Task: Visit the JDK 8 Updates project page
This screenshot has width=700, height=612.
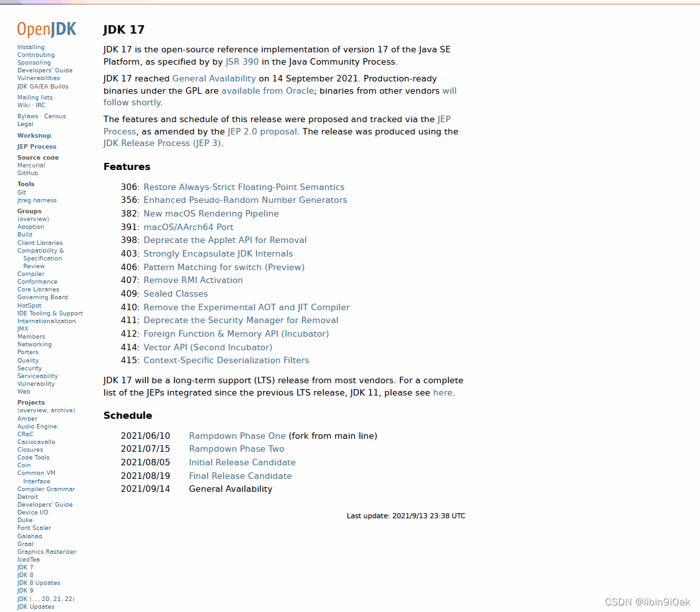Action: pyautogui.click(x=38, y=582)
